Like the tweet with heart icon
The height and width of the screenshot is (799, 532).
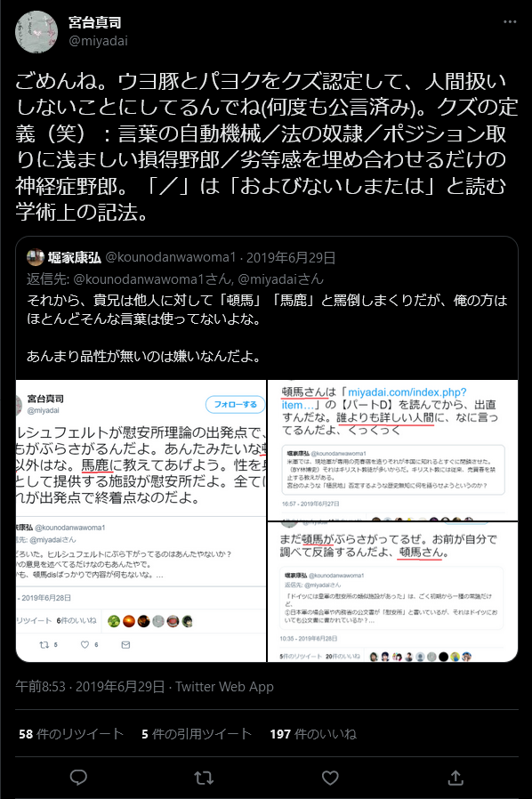330,778
